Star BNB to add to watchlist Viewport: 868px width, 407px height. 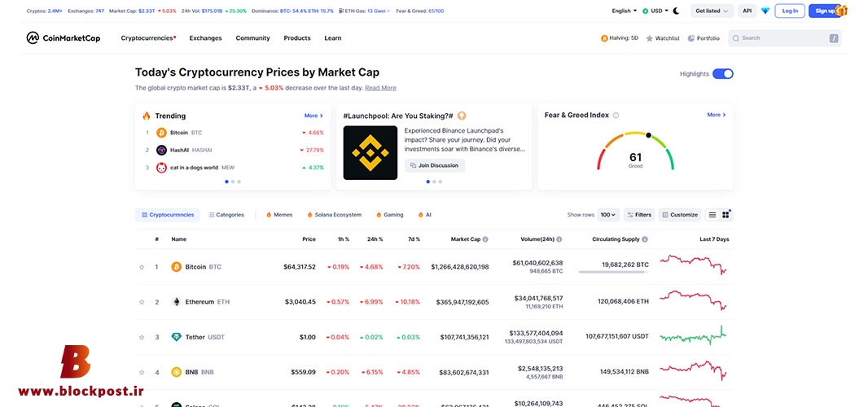142,372
